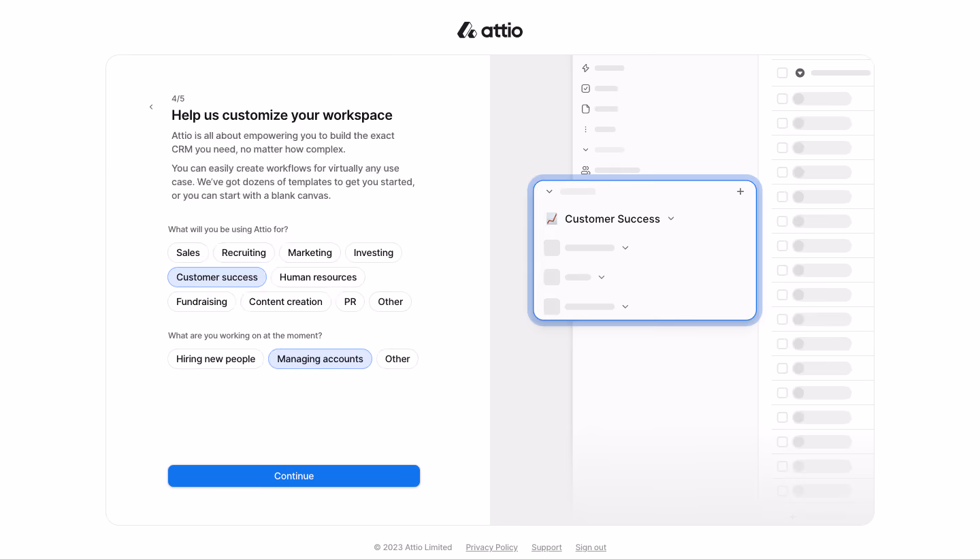This screenshot has height=559, width=980.
Task: Pick the PR chip
Action: coord(350,302)
